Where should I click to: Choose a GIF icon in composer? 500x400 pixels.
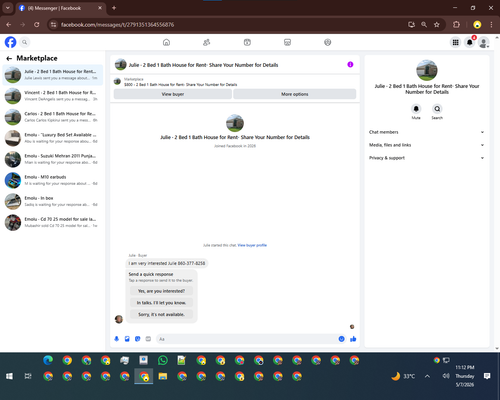(148, 339)
